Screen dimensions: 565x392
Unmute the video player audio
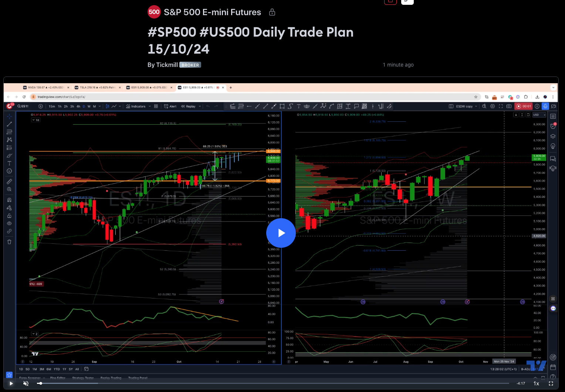26,383
